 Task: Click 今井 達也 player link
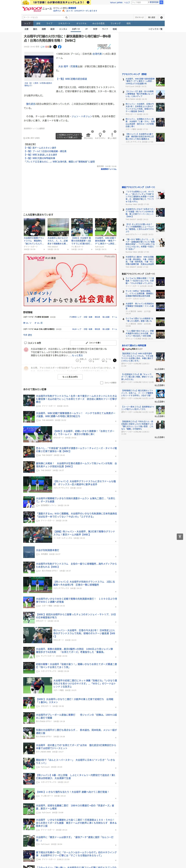[28, 335]
